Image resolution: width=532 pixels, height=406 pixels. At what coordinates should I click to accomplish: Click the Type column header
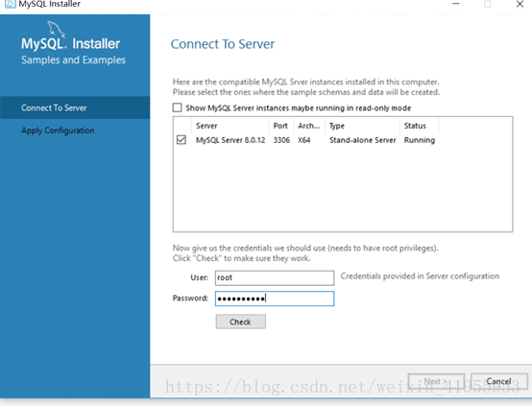click(x=362, y=126)
